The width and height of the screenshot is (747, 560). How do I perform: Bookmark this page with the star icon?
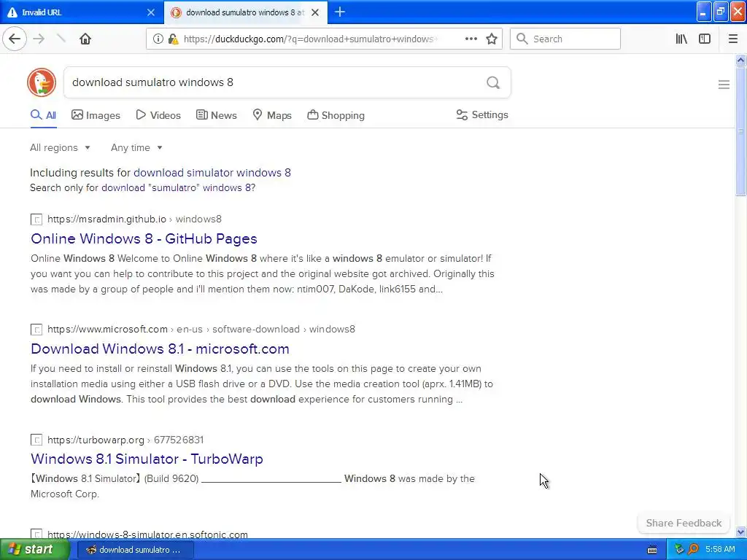pyautogui.click(x=492, y=39)
